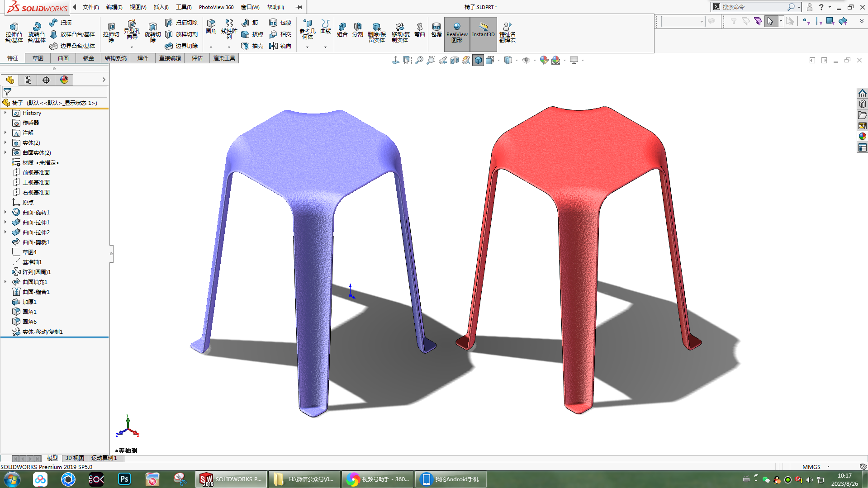Open 参考几何体 reference geometry
868x488 pixels.
coord(308,30)
